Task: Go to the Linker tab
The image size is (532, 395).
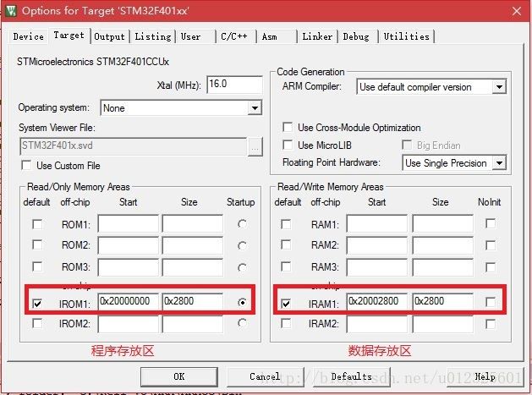Action: point(317,36)
